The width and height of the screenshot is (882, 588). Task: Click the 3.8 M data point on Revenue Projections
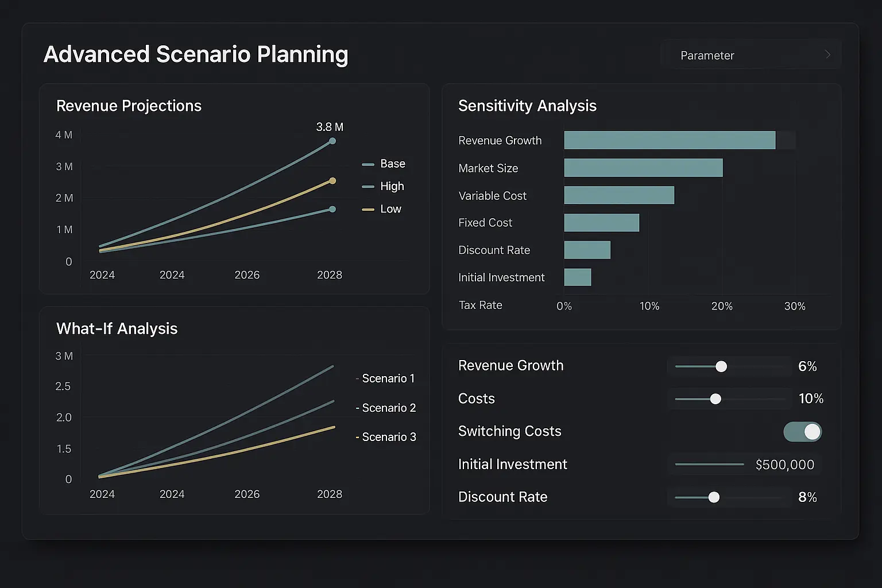332,141
